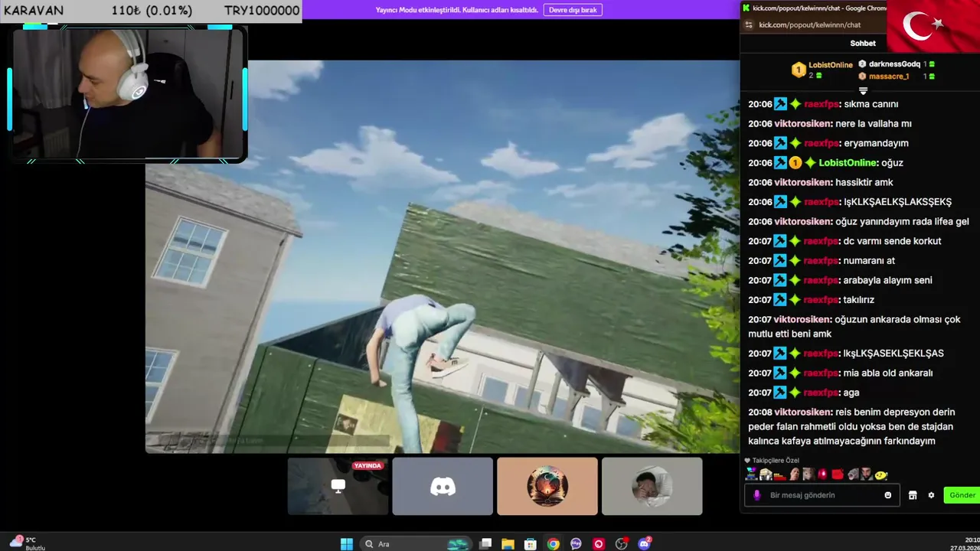This screenshot has width=980, height=551.
Task: Click the streamer webcam overlay
Action: pos(128,93)
